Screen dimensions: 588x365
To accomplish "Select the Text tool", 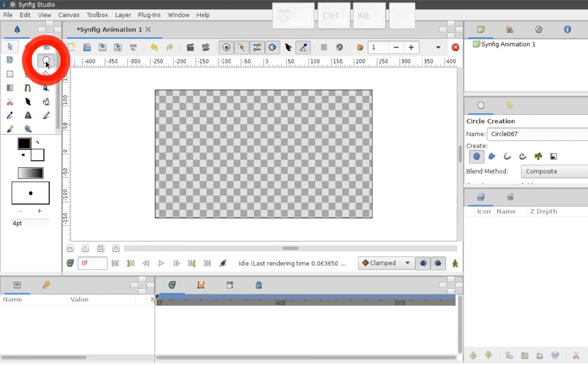I will pyautogui.click(x=28, y=115).
